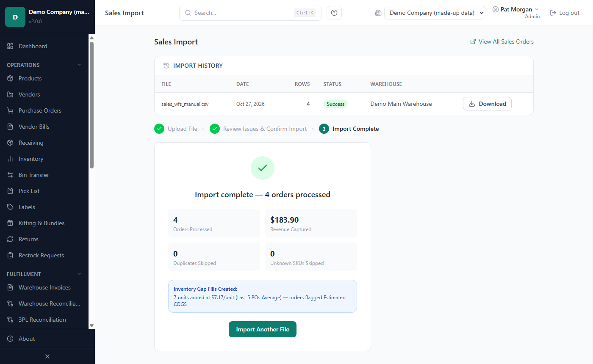This screenshot has width=593, height=364.
Task: Click the Vendor Bills document icon
Action: (10, 127)
